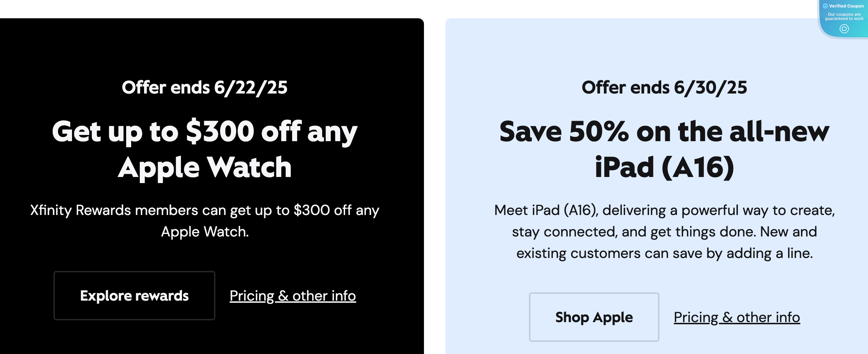The height and width of the screenshot is (354, 868).
Task: Click the 'Get up to $300 off any Apple Watch' headline
Action: tap(205, 149)
